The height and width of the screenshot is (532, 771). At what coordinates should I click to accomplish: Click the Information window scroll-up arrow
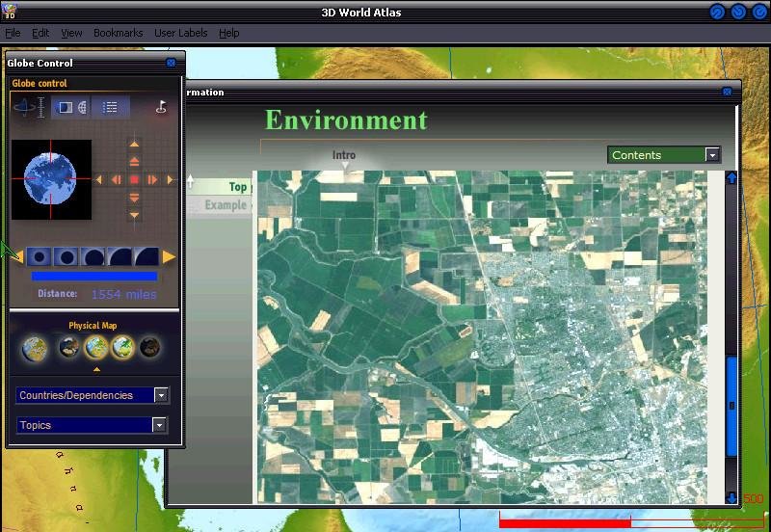[x=731, y=178]
